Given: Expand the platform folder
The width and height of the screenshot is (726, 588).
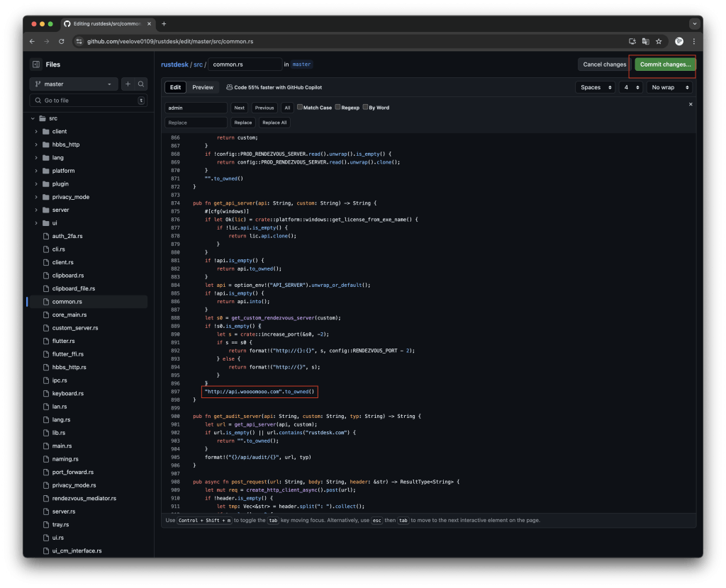Looking at the screenshot, I should 37,171.
